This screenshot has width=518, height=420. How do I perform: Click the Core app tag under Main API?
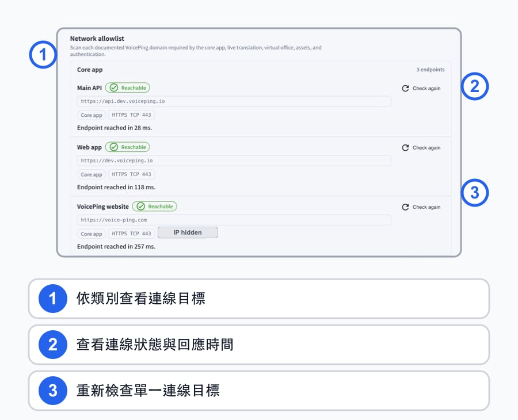[x=92, y=115]
